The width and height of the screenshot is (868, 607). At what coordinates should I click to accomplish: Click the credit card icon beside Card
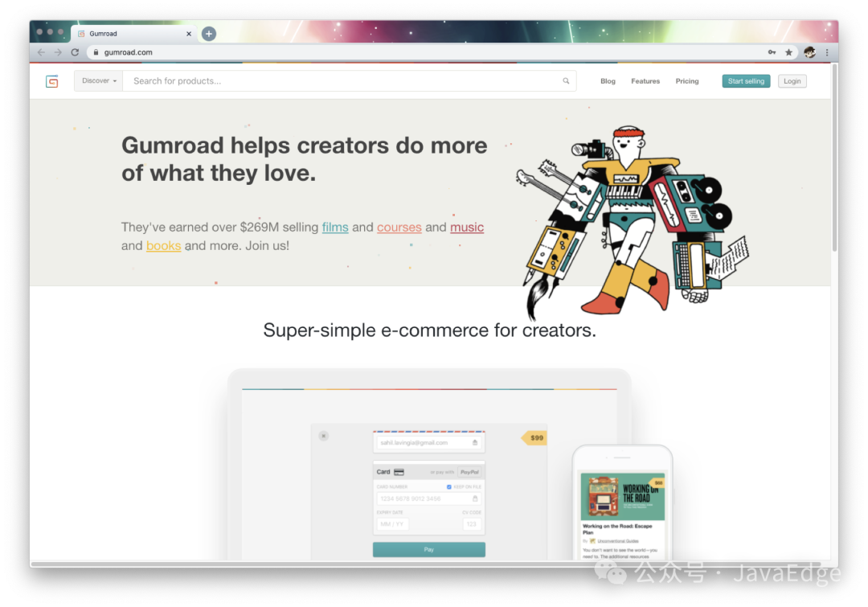(399, 472)
